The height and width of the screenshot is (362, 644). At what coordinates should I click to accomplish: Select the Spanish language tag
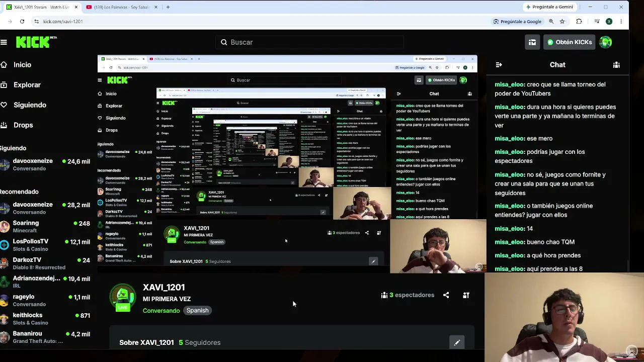197,310
